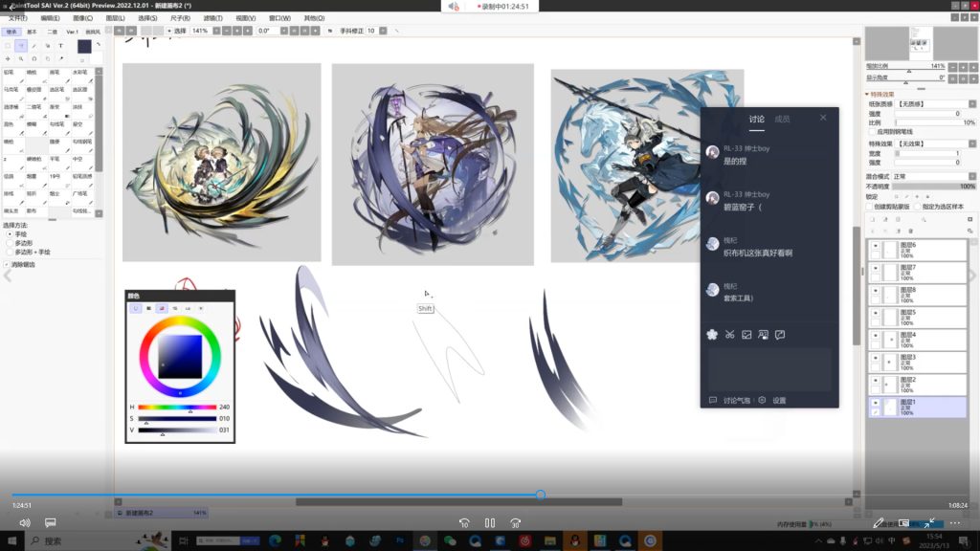
Task: Click the video player volume speaker icon
Action: 25,523
